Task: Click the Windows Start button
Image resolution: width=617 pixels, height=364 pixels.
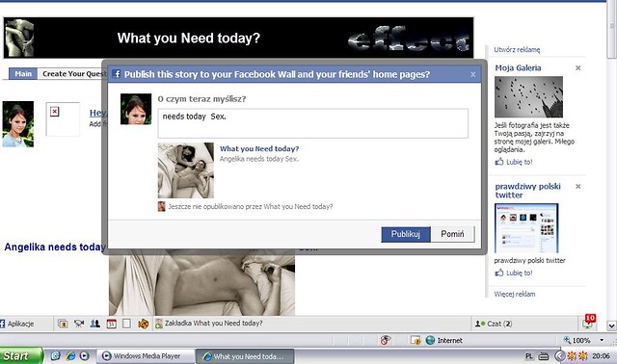Action: click(20, 355)
